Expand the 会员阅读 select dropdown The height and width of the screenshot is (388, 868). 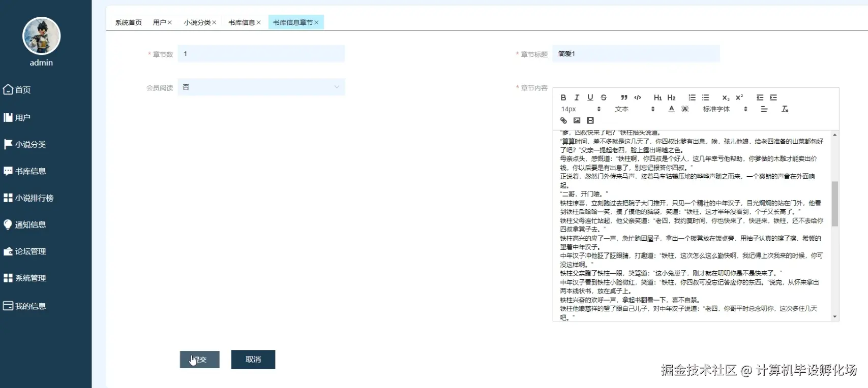(x=261, y=87)
